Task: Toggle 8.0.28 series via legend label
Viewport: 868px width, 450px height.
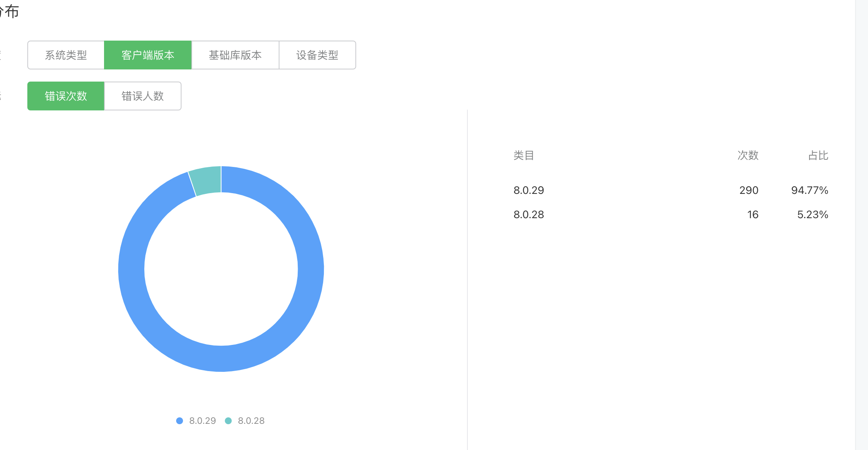Action: point(251,421)
